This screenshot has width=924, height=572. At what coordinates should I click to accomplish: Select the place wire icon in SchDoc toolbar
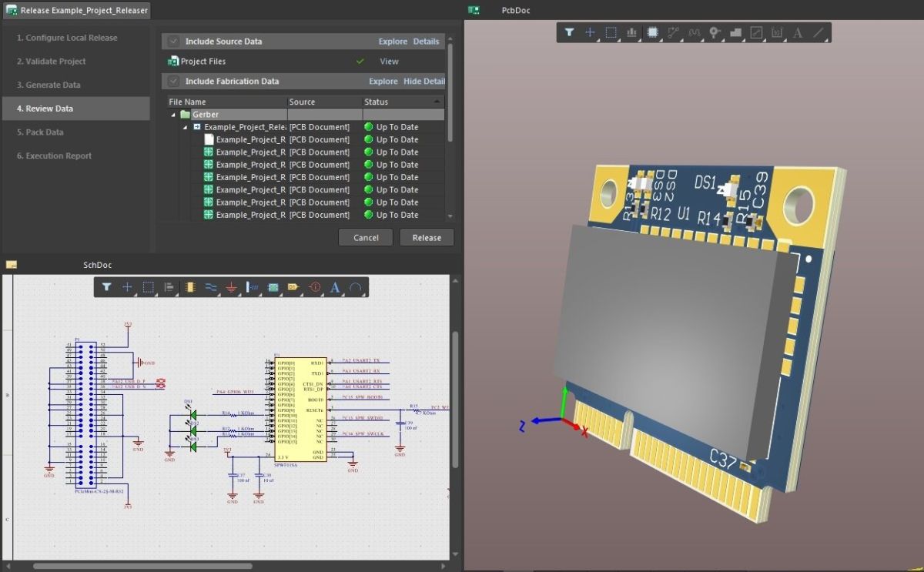[x=210, y=287]
